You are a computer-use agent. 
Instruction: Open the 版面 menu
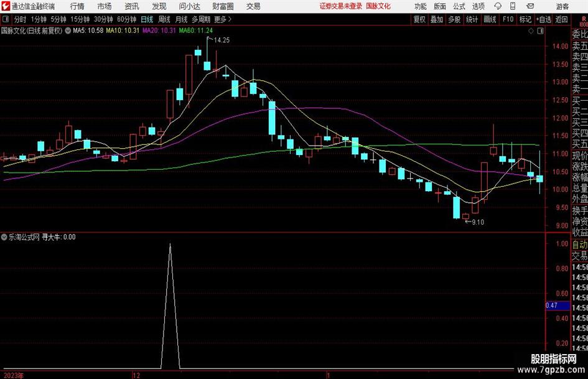[x=439, y=6]
